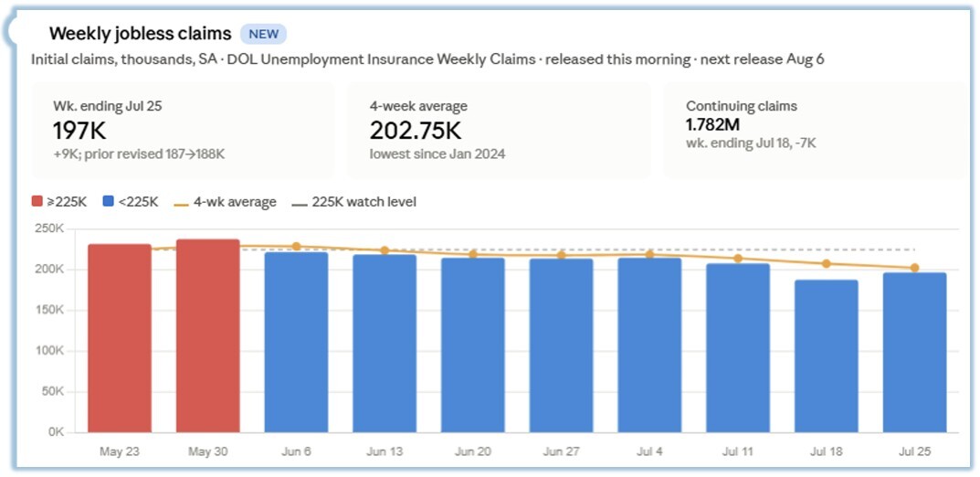
Task: Click the blue Jul 18 bar
Action: 827,355
